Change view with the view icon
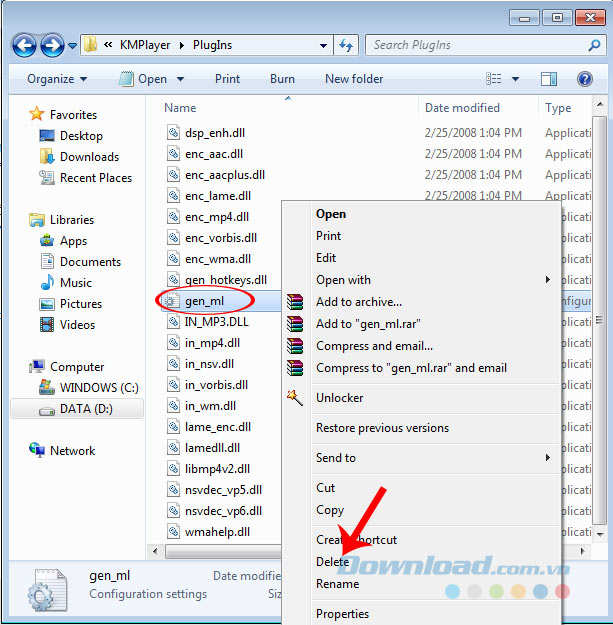The image size is (613, 625). pos(493,79)
